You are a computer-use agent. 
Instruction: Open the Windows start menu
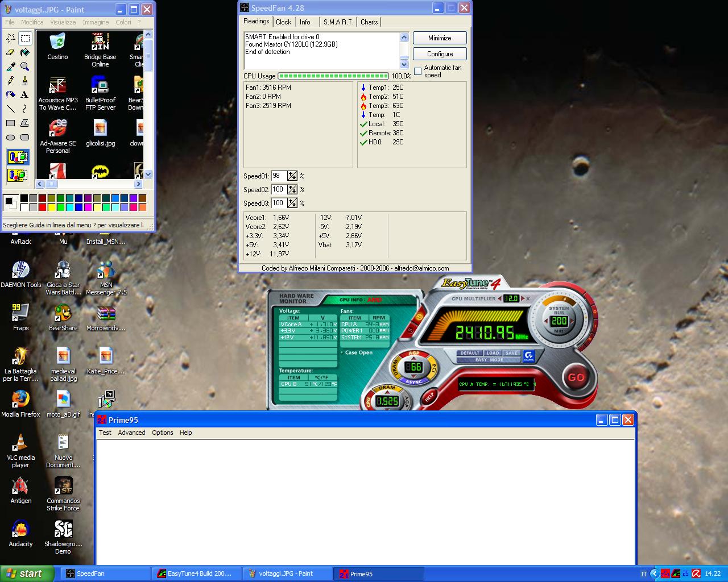[x=27, y=574]
